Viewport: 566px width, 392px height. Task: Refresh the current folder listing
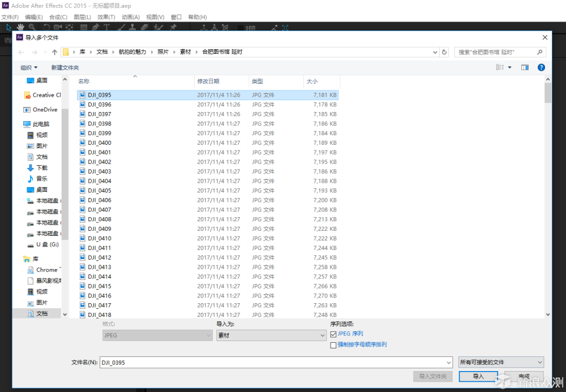click(444, 52)
